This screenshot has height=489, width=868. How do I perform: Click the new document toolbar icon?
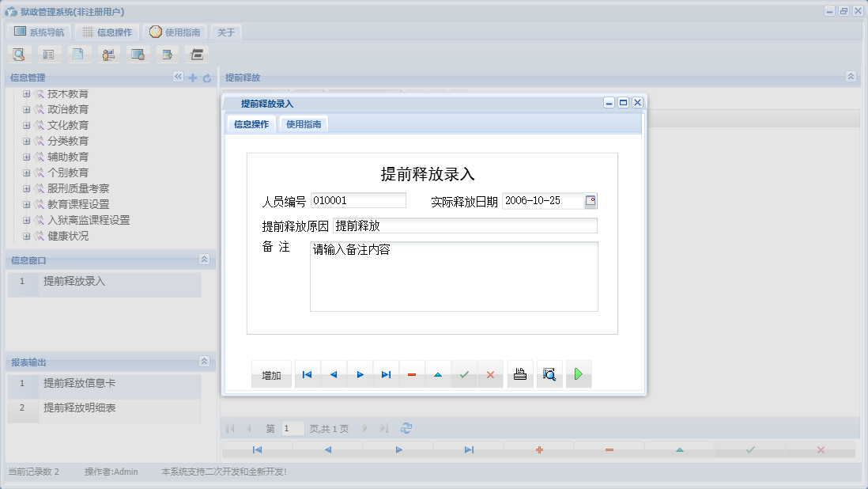(78, 54)
